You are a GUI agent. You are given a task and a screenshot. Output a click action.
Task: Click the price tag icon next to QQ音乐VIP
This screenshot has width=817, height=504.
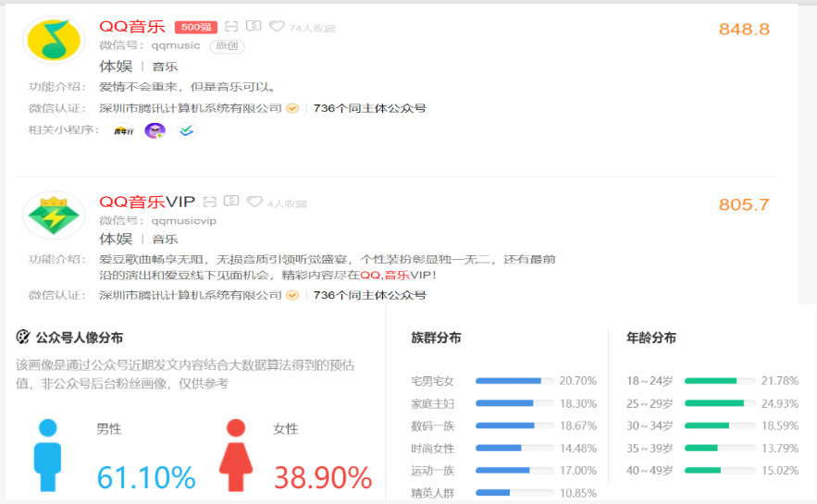pyautogui.click(x=231, y=202)
